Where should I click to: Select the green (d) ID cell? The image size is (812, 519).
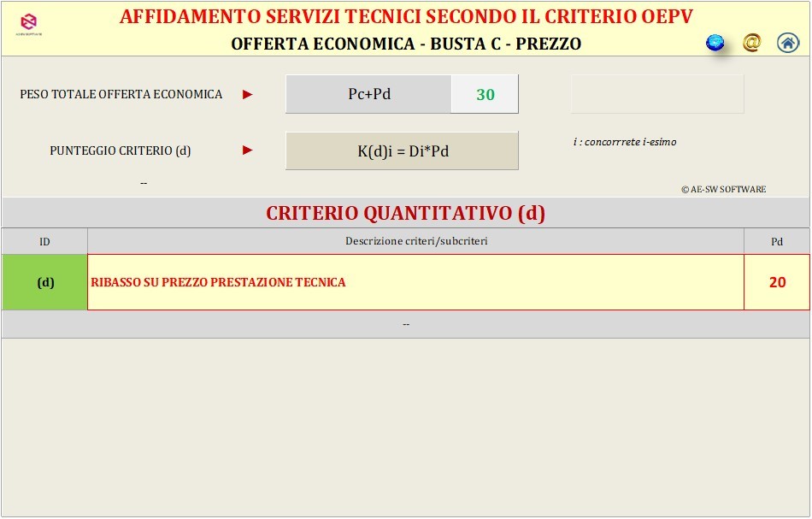(45, 282)
